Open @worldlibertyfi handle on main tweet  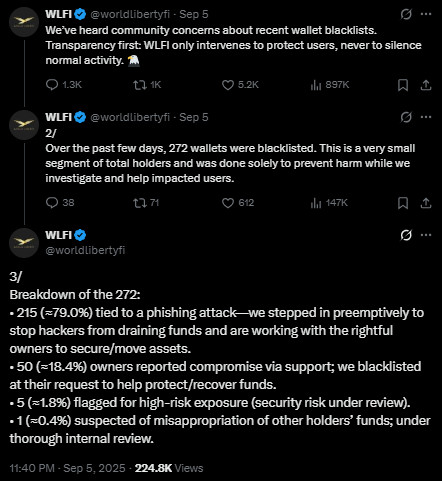point(85,250)
